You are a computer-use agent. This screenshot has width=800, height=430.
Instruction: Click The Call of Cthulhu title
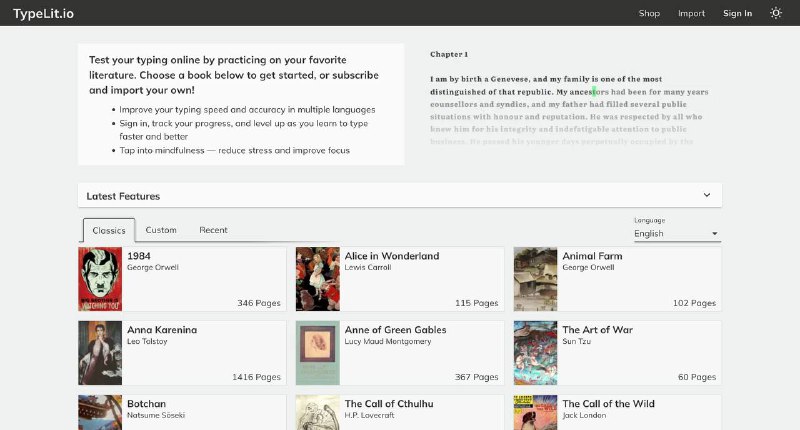(389, 403)
